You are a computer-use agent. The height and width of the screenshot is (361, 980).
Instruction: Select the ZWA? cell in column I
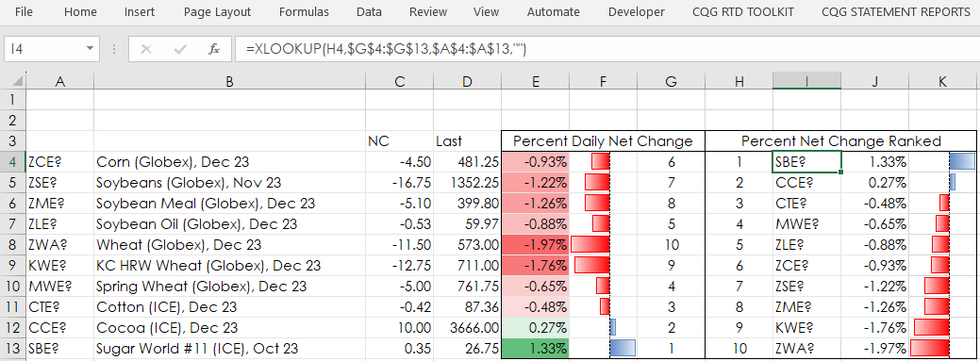(806, 348)
